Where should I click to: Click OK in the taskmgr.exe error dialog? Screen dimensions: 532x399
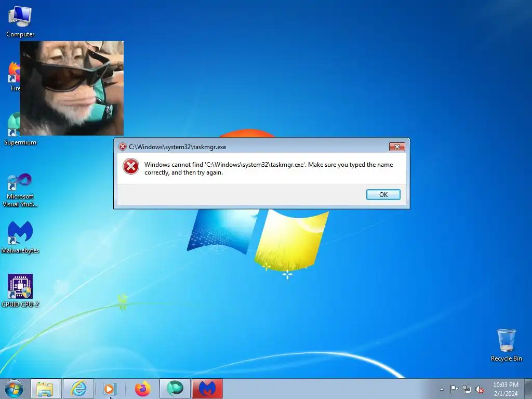[383, 194]
